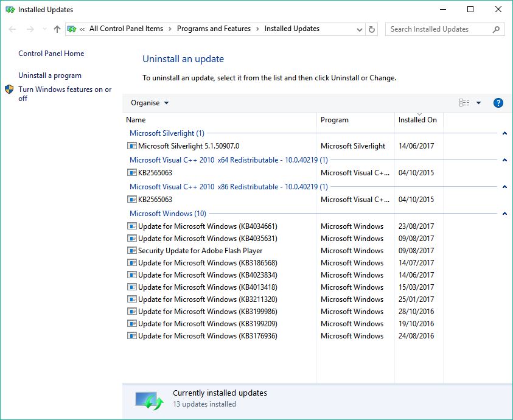This screenshot has height=420, width=513.
Task: Open Control Panel Home link
Action: click(x=51, y=54)
